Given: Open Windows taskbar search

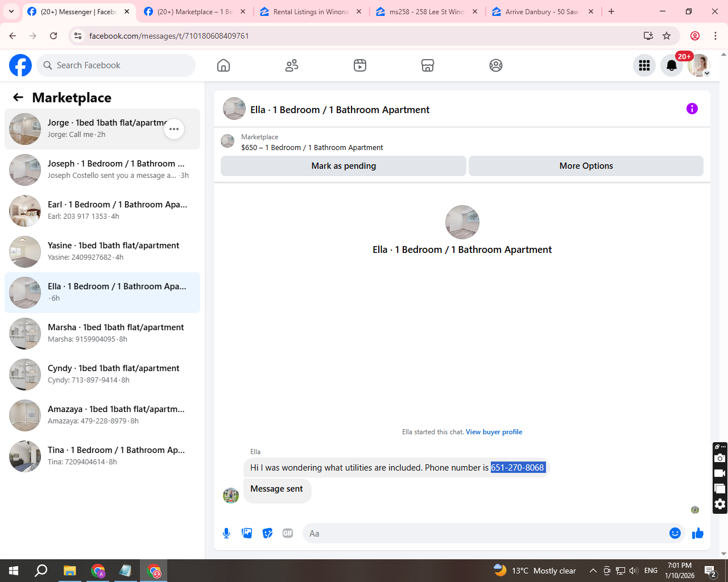Looking at the screenshot, I should (41, 571).
